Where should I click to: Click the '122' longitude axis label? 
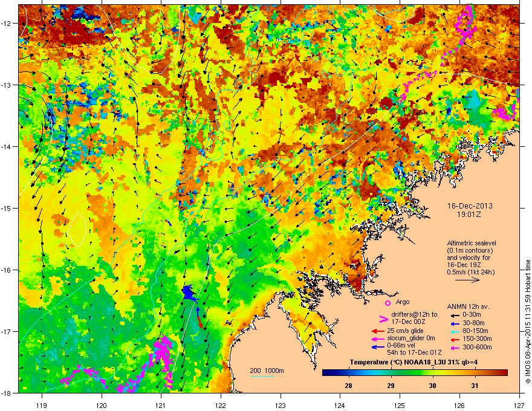point(221,405)
